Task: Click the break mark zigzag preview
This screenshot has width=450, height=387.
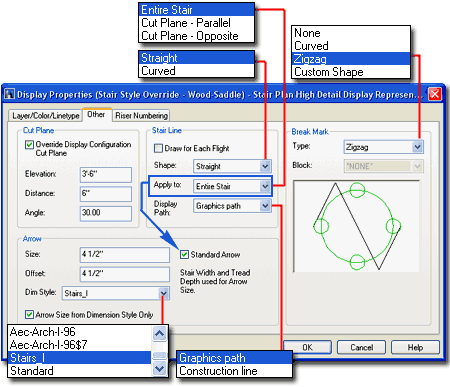Action: 357,226
